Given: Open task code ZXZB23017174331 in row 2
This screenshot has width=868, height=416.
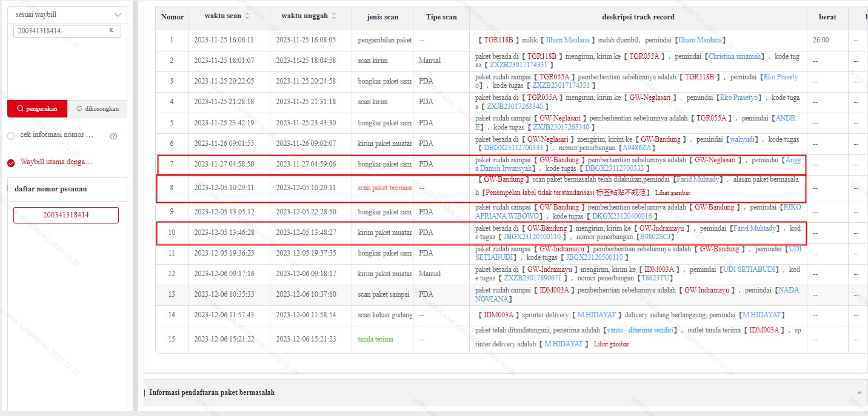Looking at the screenshot, I should [519, 65].
